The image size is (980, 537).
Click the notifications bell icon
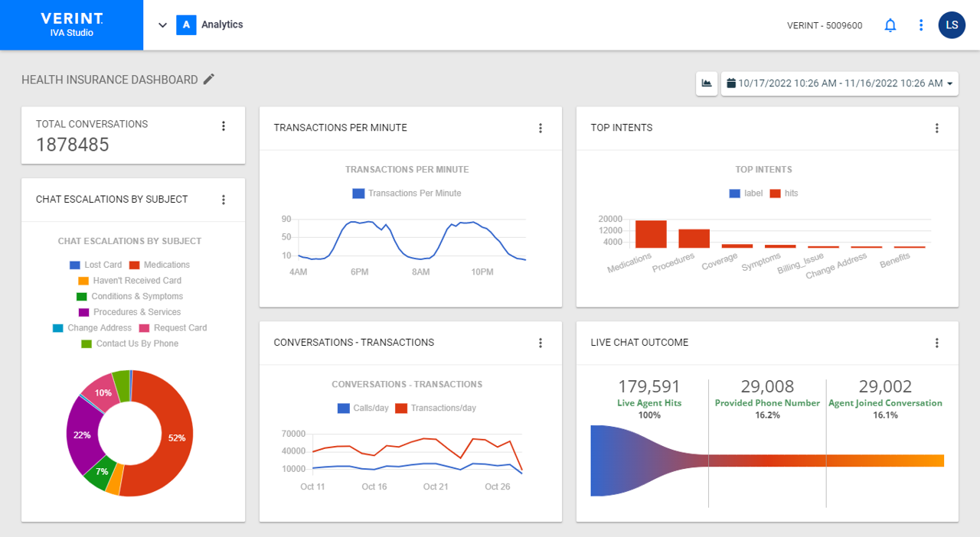[x=890, y=25]
